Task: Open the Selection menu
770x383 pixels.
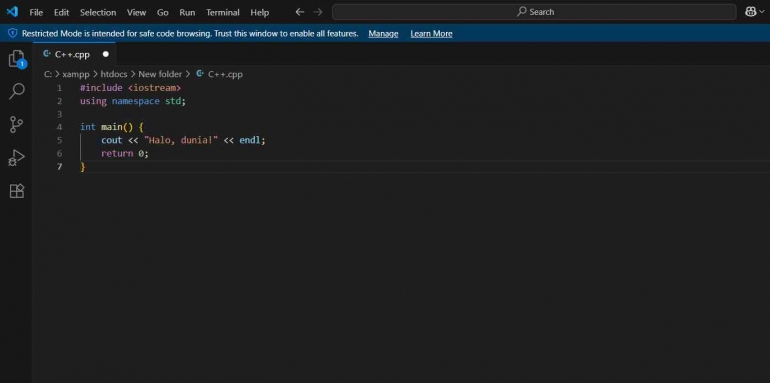Action: click(x=98, y=12)
